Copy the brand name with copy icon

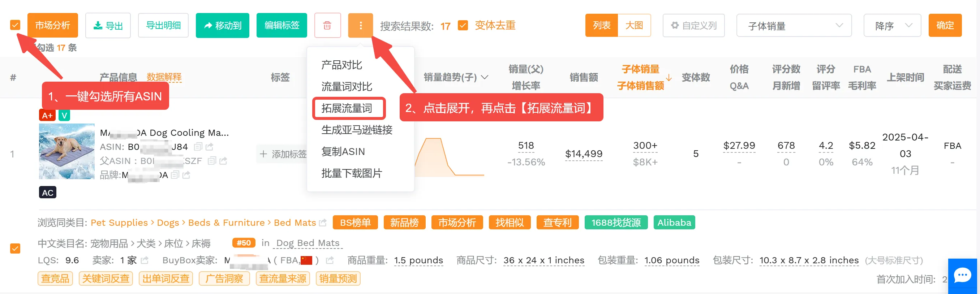coord(175,175)
